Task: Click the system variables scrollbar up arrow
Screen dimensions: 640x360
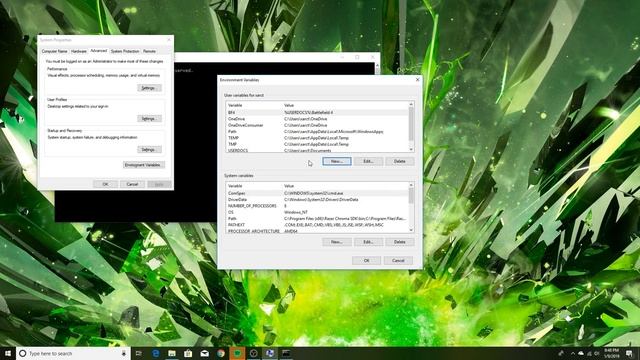Action: (411, 185)
